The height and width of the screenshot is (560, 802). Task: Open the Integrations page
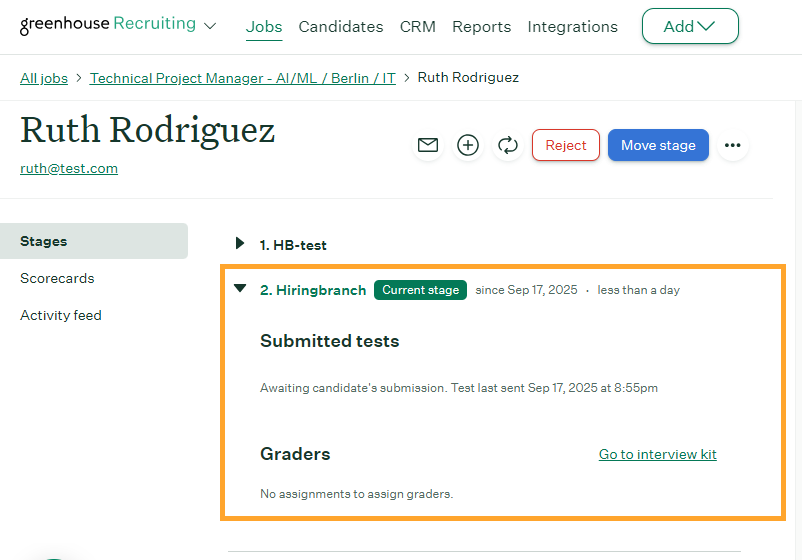click(x=572, y=27)
